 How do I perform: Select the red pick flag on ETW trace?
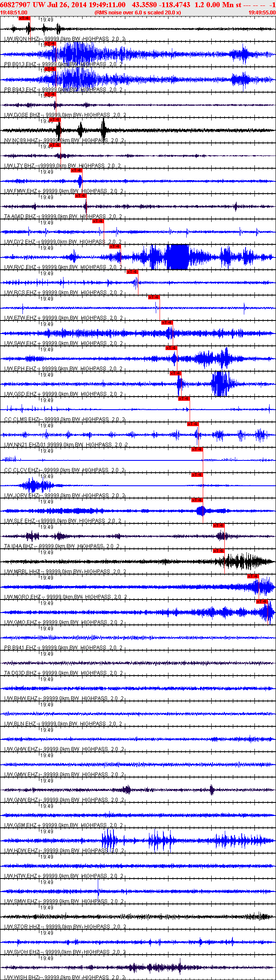click(154, 297)
